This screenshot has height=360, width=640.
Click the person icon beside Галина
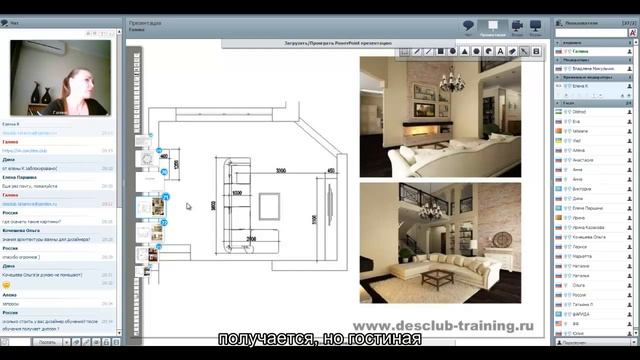pos(629,51)
